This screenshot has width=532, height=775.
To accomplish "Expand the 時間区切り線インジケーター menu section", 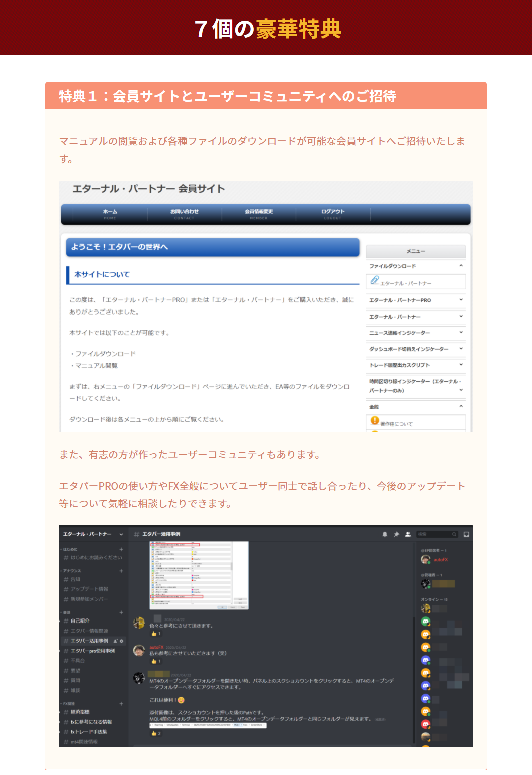I will [x=416, y=386].
